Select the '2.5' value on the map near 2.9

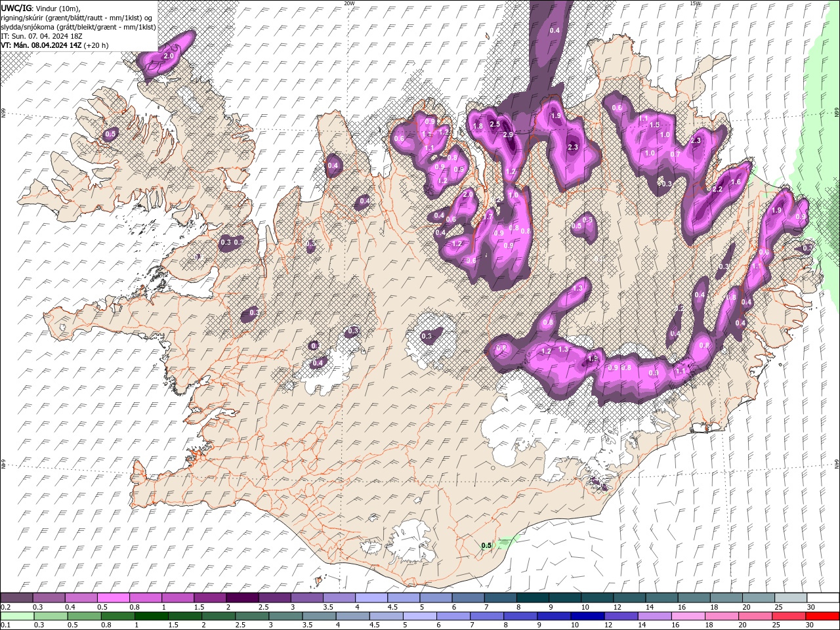pyautogui.click(x=495, y=124)
